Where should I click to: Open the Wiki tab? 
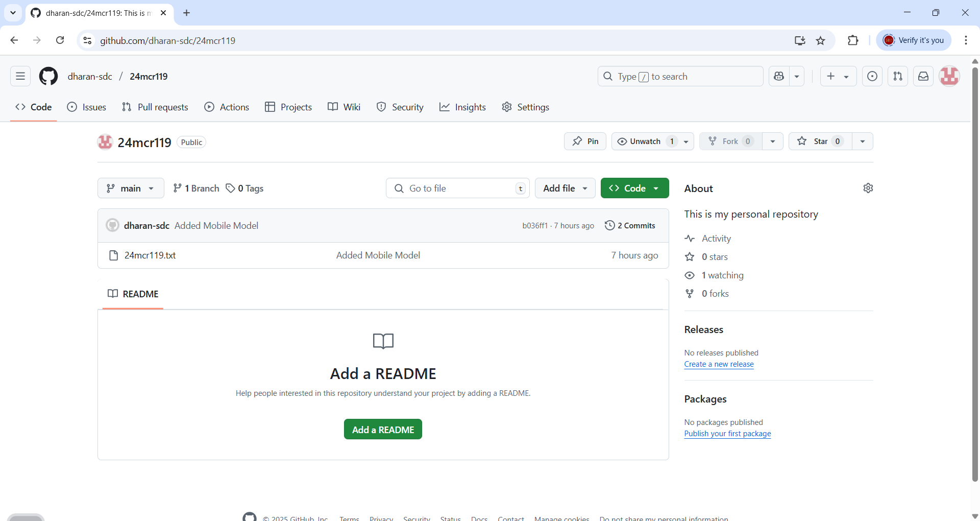tap(344, 107)
